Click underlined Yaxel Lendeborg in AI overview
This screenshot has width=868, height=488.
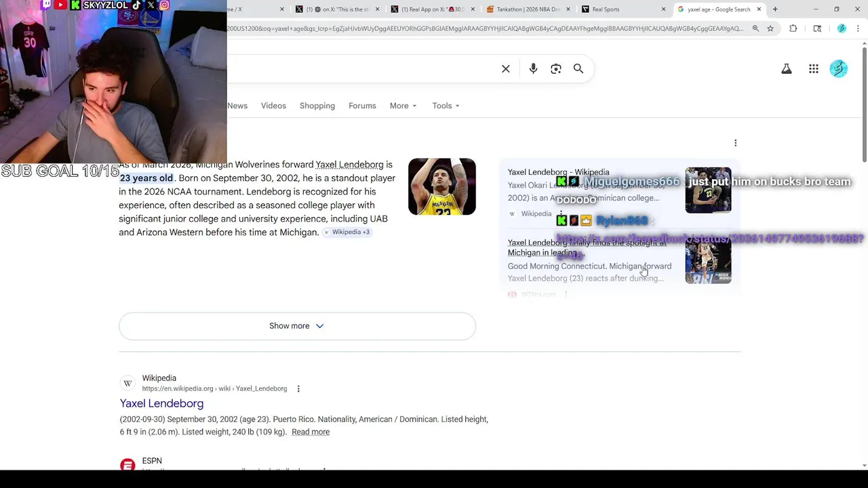[349, 165]
